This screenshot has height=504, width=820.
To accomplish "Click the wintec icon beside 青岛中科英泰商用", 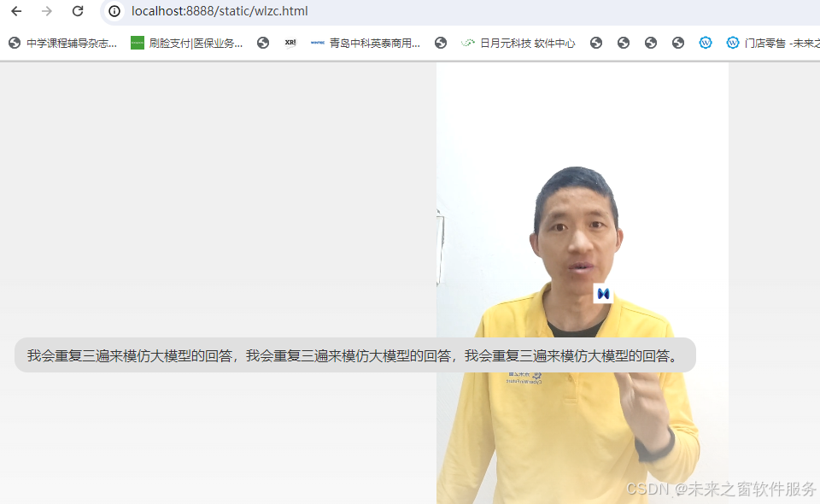I will click(x=317, y=42).
